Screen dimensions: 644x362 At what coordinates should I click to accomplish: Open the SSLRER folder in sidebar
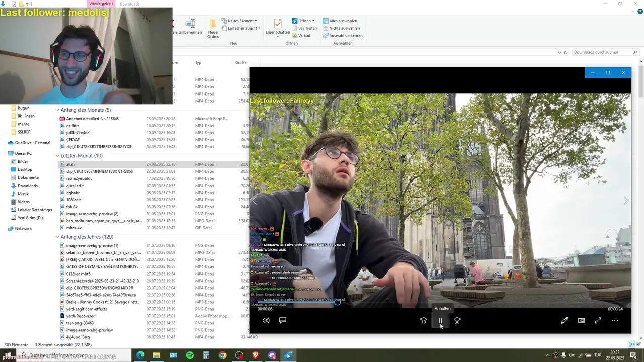point(24,132)
